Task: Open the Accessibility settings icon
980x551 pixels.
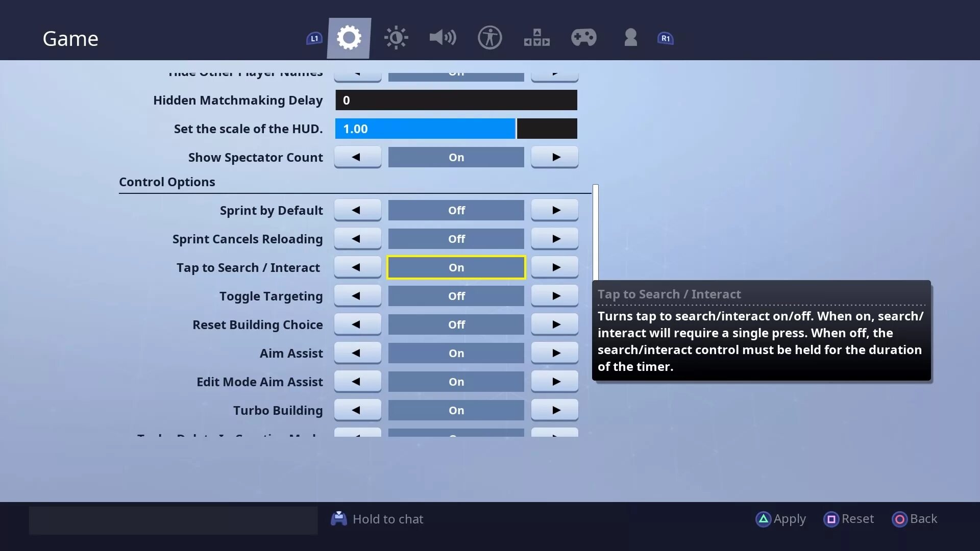Action: pos(490,38)
